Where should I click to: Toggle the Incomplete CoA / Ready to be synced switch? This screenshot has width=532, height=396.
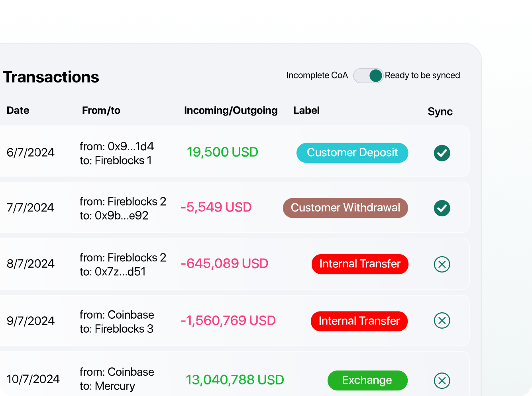pos(368,76)
